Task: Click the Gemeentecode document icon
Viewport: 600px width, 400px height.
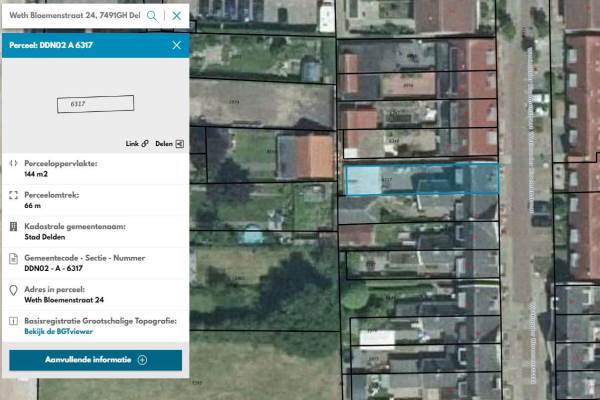Action: click(x=13, y=259)
